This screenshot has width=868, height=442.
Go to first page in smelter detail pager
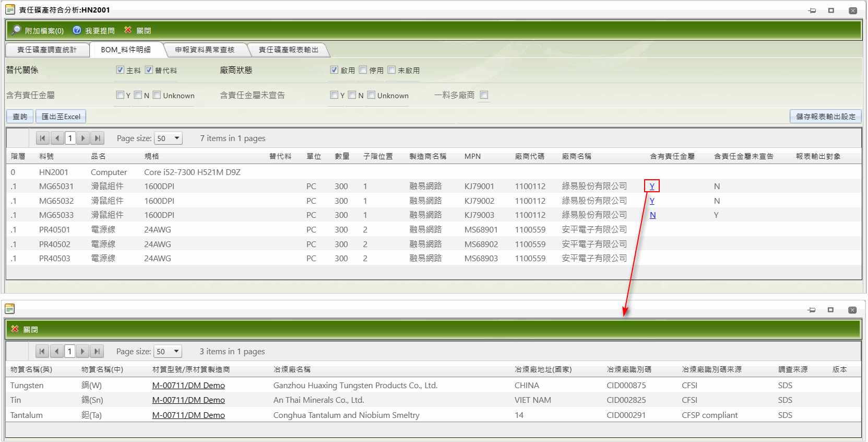[42, 352]
